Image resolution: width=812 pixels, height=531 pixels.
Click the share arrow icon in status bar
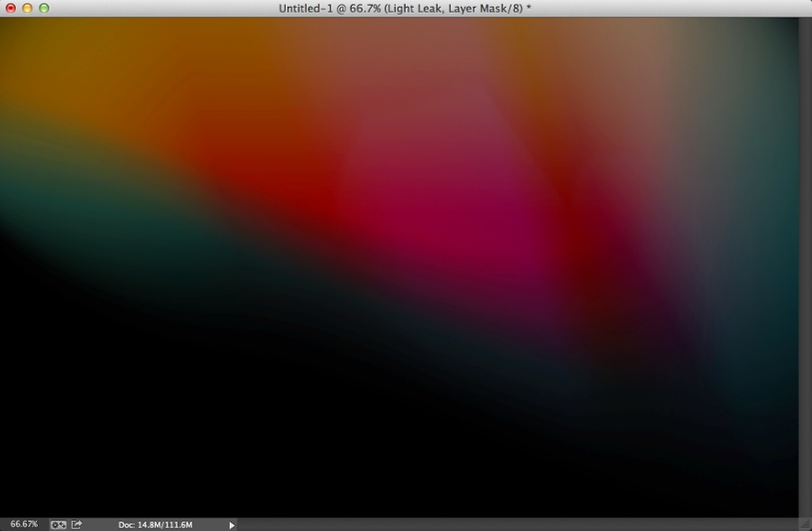77,525
